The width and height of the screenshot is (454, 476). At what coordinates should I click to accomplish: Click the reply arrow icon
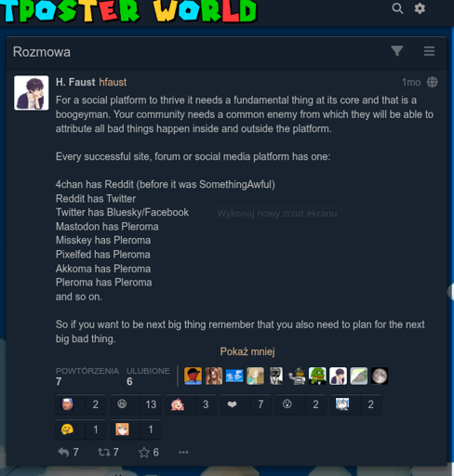(x=63, y=452)
